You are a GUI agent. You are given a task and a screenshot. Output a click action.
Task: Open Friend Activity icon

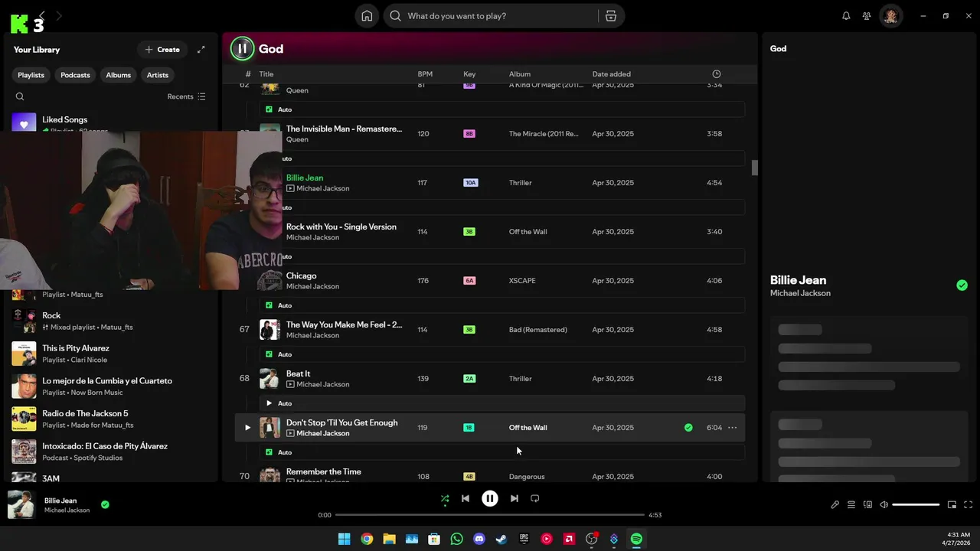867,16
